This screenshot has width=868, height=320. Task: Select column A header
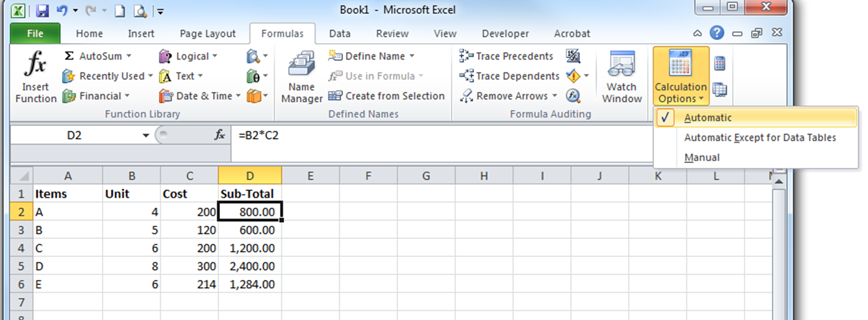pyautogui.click(x=68, y=175)
